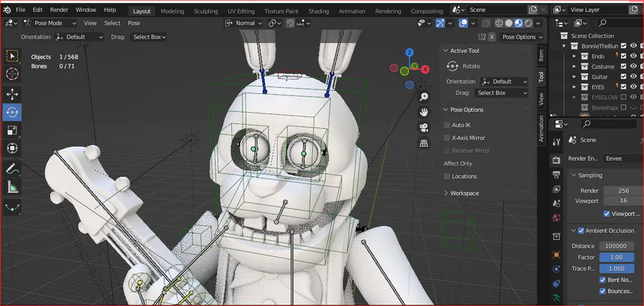644x306 pixels.
Task: Switch to the Modeling workspace tab
Action: tap(172, 11)
